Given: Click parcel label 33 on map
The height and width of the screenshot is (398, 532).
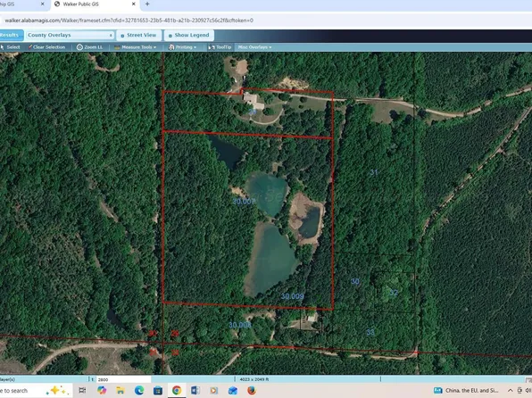Looking at the screenshot, I should (370, 332).
